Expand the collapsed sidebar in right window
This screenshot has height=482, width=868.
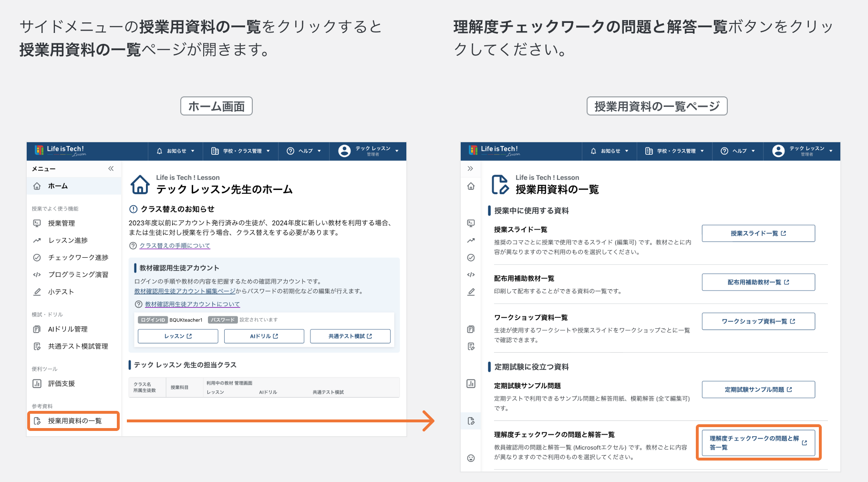pyautogui.click(x=470, y=168)
